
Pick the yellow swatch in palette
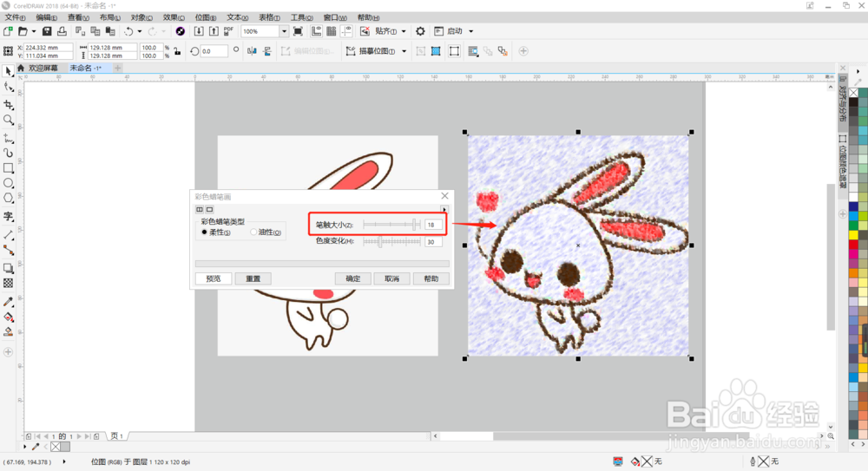853,235
